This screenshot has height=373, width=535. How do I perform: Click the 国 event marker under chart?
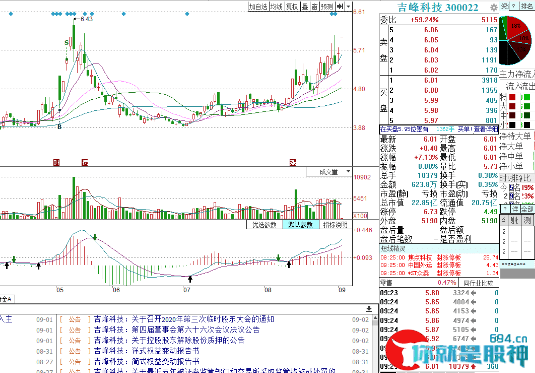pos(57,162)
